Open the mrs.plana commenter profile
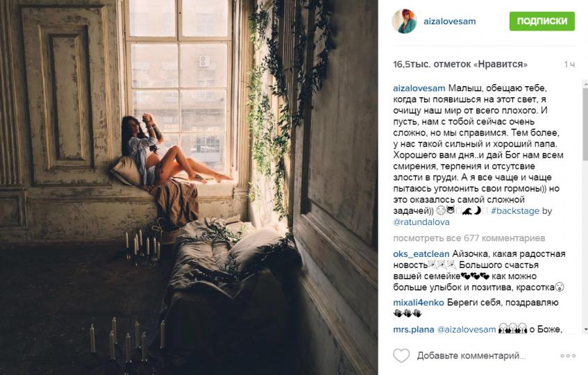This screenshot has width=588, height=375. [414, 330]
